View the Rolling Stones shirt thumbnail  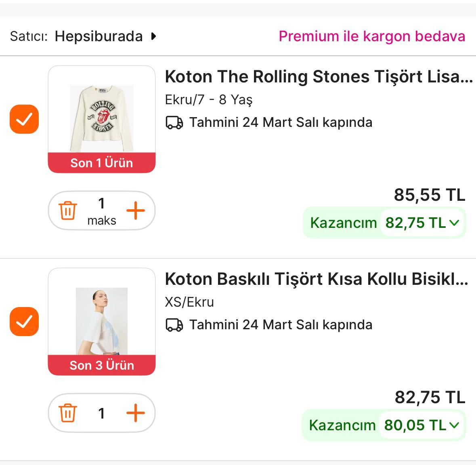(x=102, y=118)
